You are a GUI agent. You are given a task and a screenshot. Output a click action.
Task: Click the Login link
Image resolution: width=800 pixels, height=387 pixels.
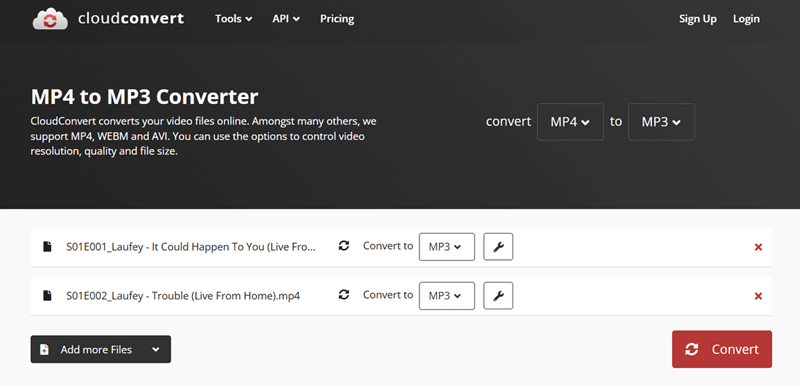tap(746, 19)
